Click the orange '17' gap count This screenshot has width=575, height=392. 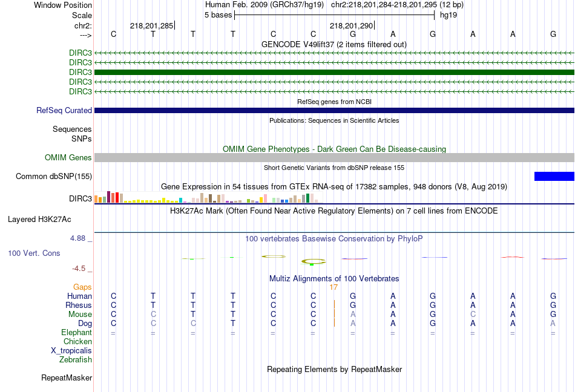click(333, 287)
